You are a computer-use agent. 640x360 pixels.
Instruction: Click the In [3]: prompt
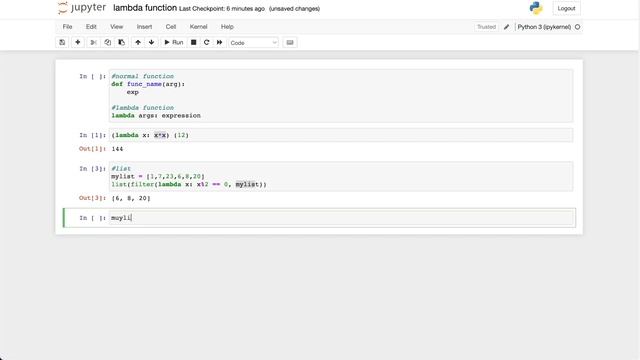tap(92, 169)
